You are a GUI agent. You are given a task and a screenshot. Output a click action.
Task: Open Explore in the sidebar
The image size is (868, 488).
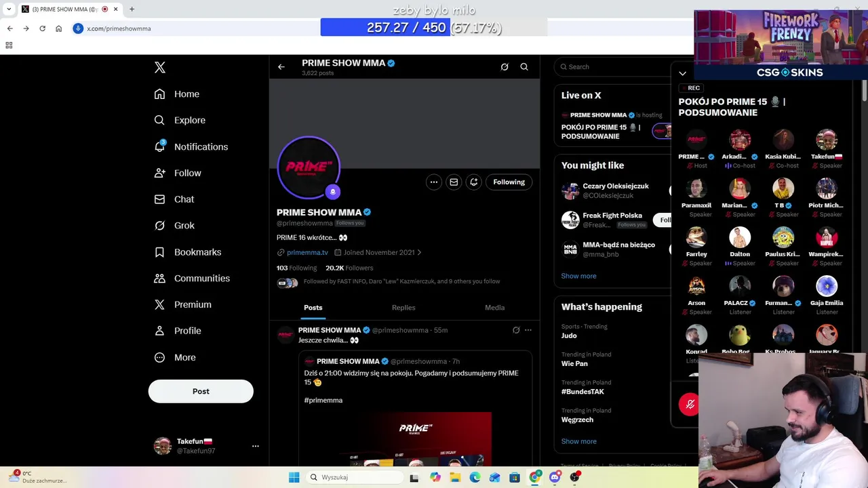click(x=180, y=120)
